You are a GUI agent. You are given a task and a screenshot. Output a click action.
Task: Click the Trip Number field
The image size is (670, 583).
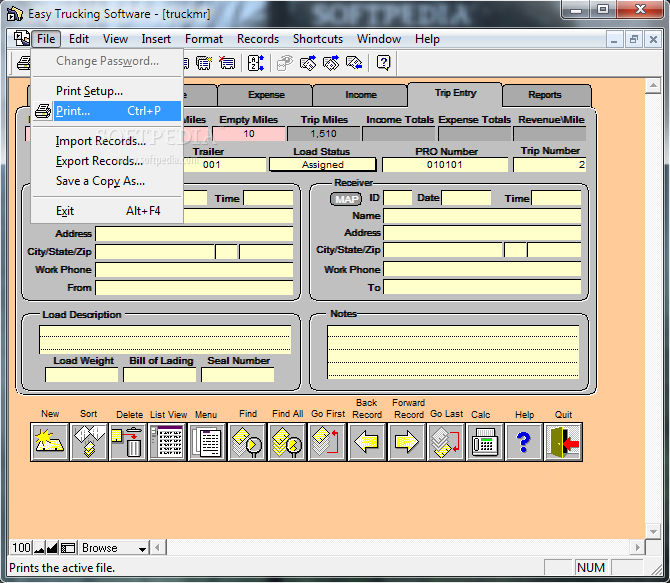point(550,165)
